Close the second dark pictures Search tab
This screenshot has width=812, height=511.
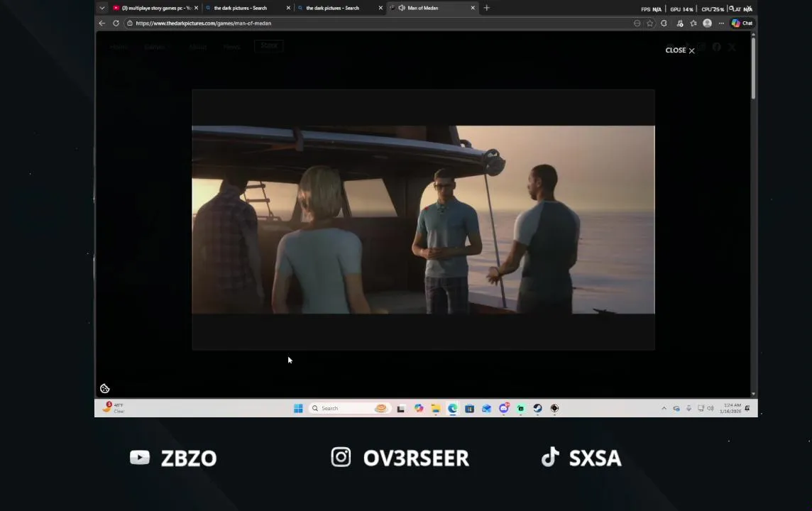380,8
